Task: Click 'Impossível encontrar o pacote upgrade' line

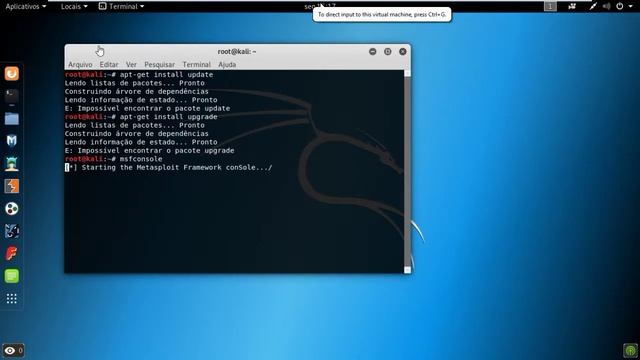Action: [149, 151]
